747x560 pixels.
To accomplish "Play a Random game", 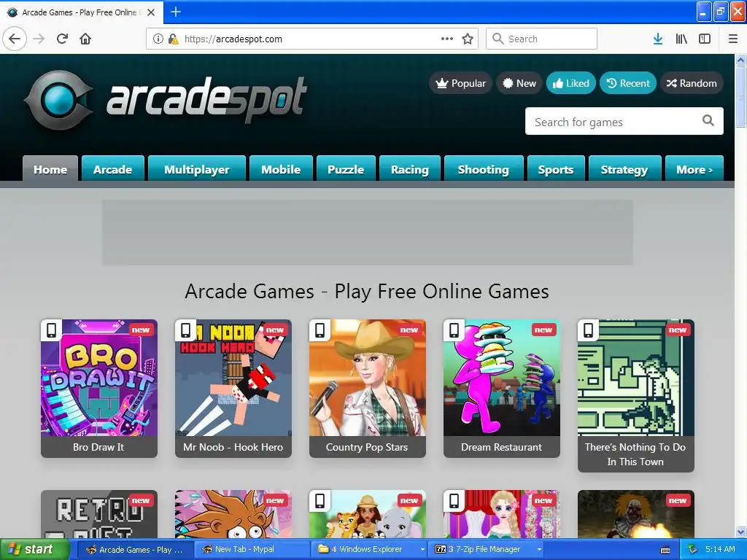I will [692, 83].
